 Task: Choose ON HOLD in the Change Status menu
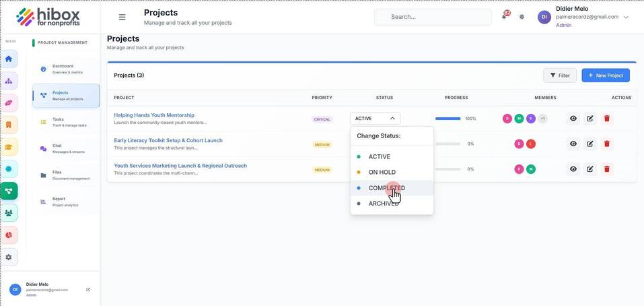[x=392, y=173]
